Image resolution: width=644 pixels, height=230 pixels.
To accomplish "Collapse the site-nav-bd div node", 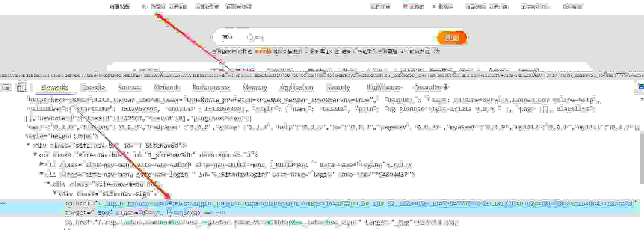I will 28,145.
